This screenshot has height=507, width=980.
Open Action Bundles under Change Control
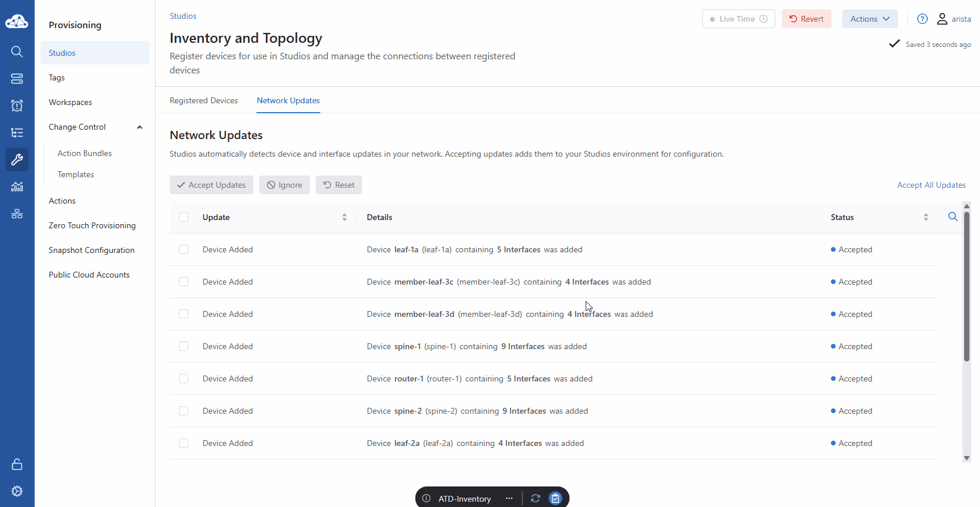(85, 153)
